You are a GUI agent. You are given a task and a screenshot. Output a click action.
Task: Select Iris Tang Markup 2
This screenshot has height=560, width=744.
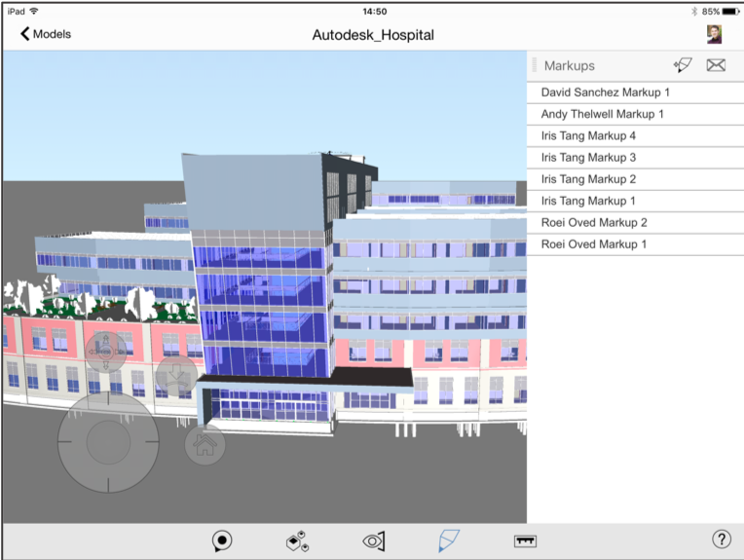(x=635, y=180)
